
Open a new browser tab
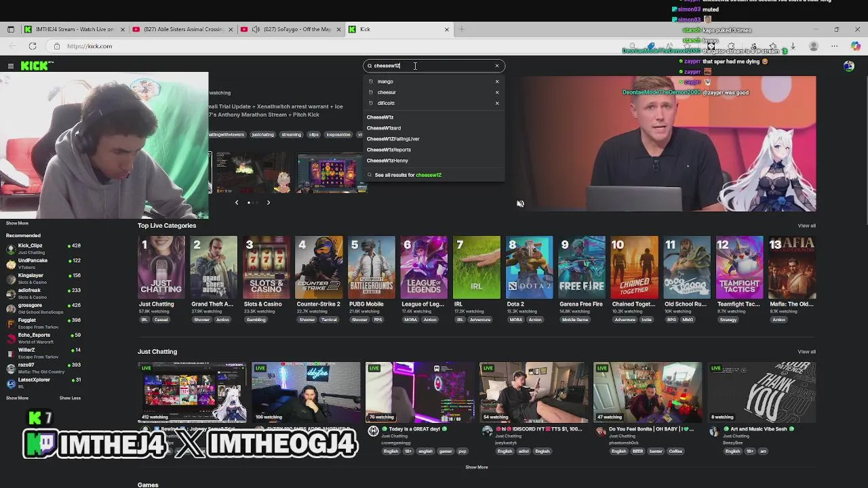click(461, 29)
